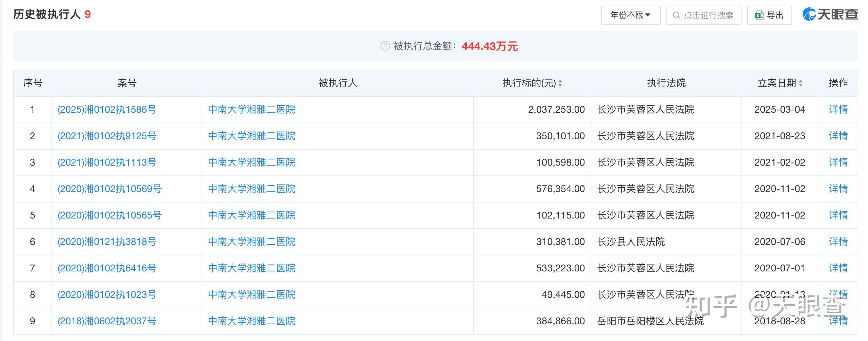Open case (2020)湘0102执10569号

tap(109, 189)
